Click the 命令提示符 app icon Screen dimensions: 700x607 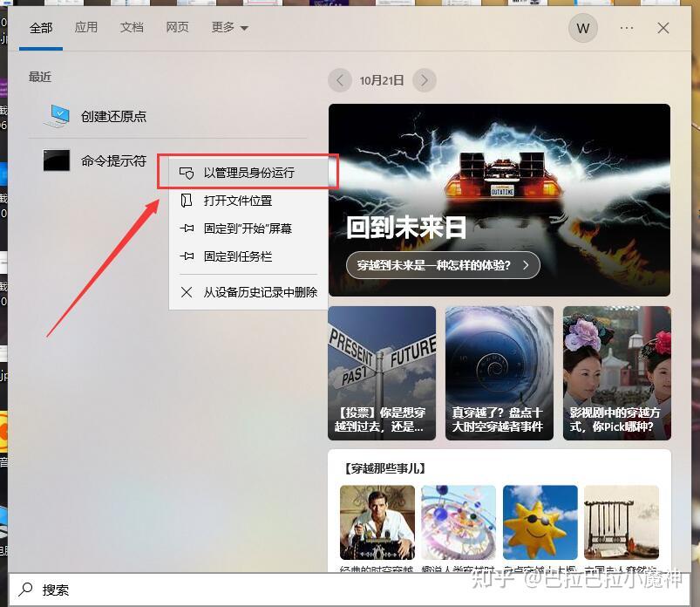(56, 160)
